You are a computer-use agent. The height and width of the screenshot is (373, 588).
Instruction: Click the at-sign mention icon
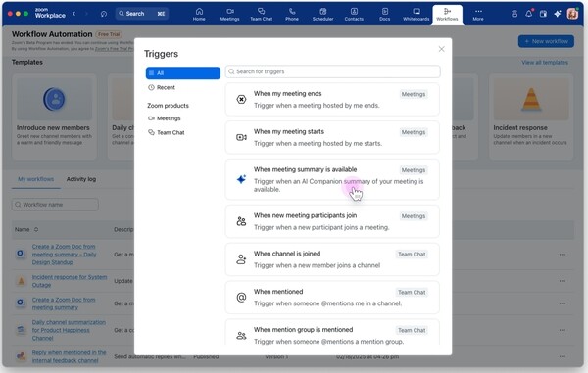[x=241, y=298]
